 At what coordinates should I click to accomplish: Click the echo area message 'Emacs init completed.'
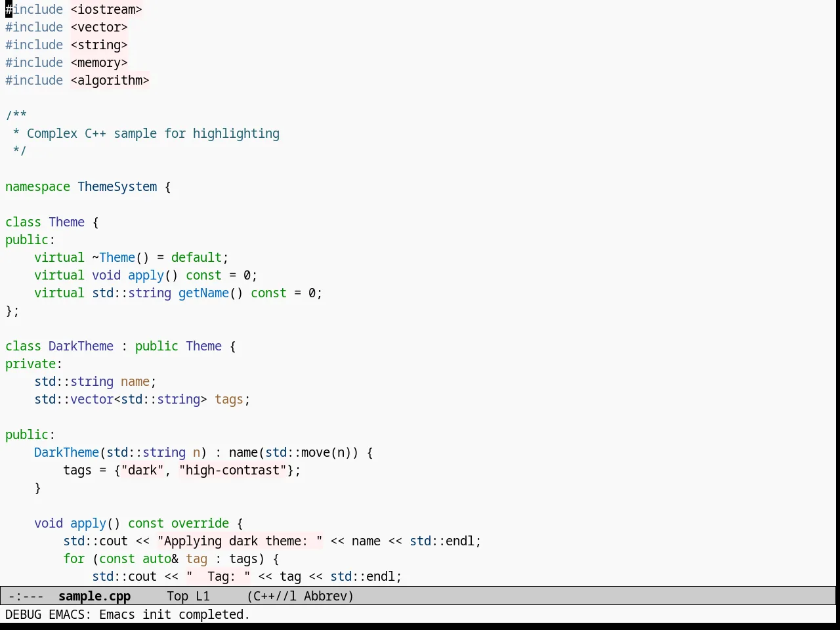175,614
